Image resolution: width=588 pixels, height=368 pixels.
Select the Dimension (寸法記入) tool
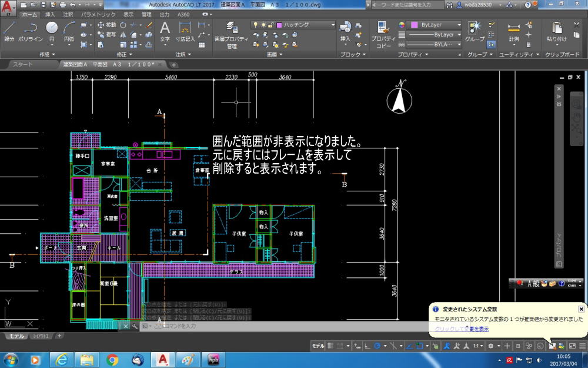click(x=185, y=31)
